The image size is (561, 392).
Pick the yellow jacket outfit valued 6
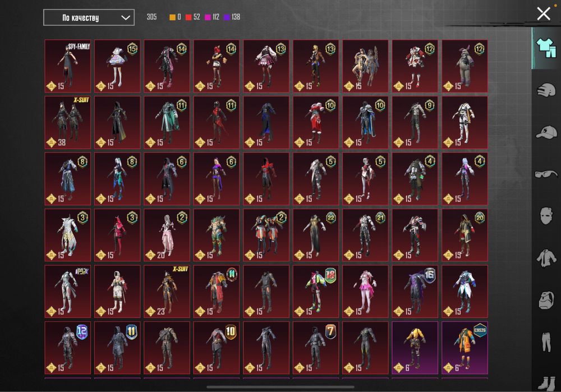pyautogui.click(x=415, y=348)
